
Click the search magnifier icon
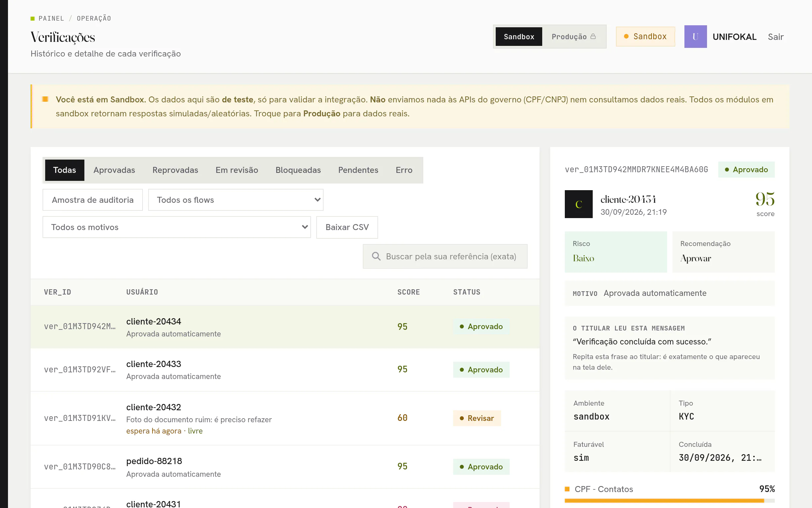pos(376,256)
